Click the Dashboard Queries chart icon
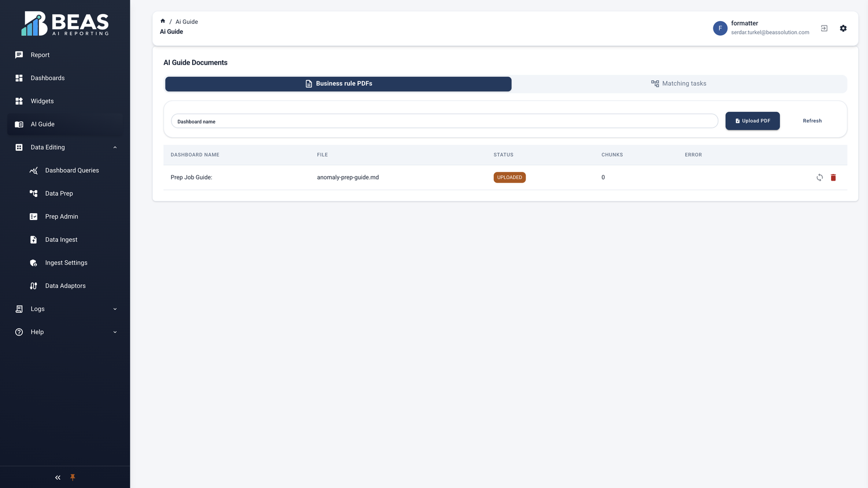Viewport: 868px width, 488px height. [x=34, y=170]
